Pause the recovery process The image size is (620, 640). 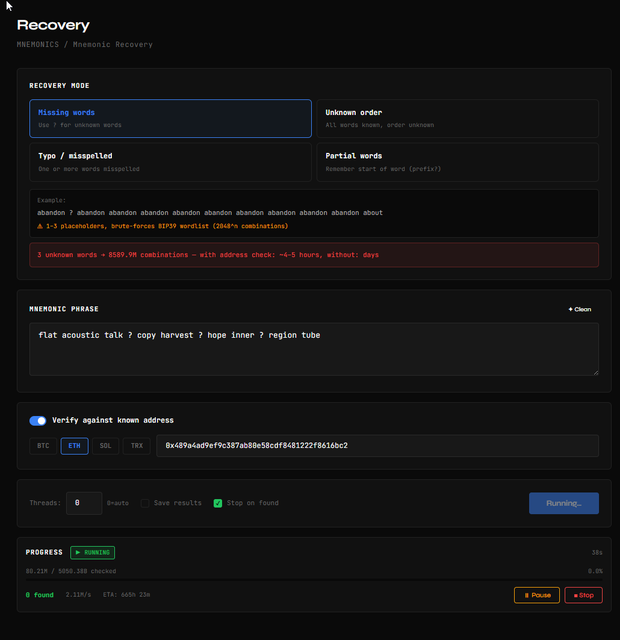[x=537, y=595]
